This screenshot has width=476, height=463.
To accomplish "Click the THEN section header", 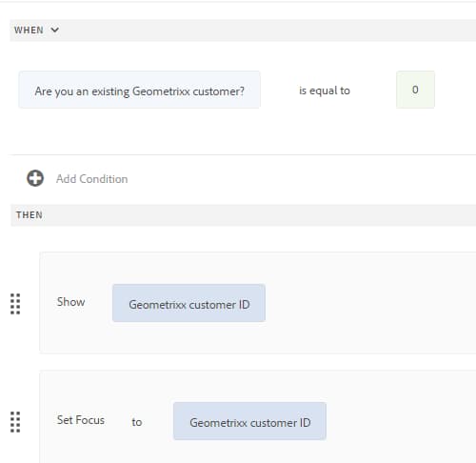I will tap(30, 215).
